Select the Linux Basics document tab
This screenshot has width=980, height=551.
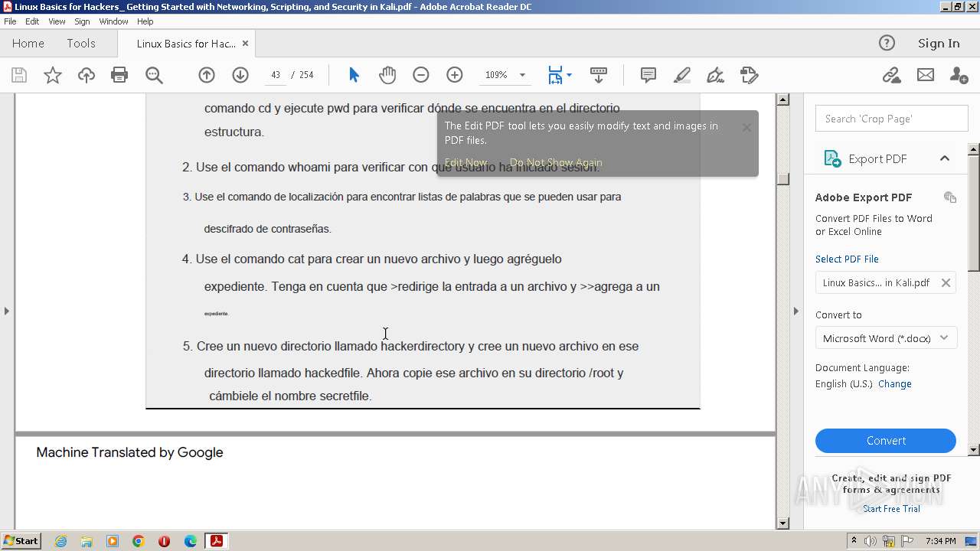click(186, 44)
